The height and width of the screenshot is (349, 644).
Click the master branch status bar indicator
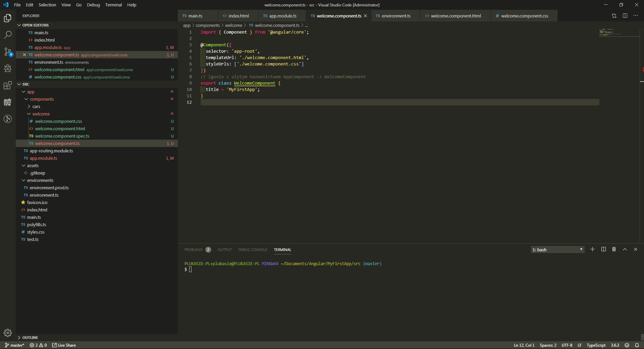pos(14,345)
